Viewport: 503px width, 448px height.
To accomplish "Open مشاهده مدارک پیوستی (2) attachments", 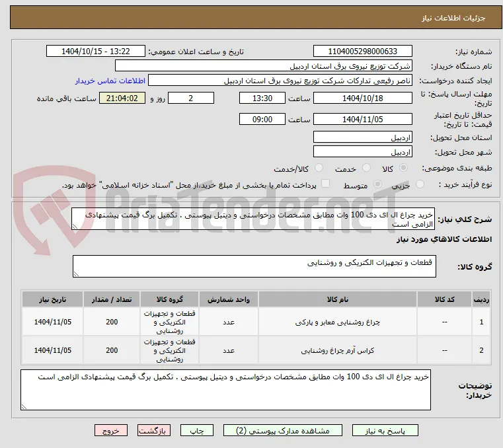I will (283, 430).
